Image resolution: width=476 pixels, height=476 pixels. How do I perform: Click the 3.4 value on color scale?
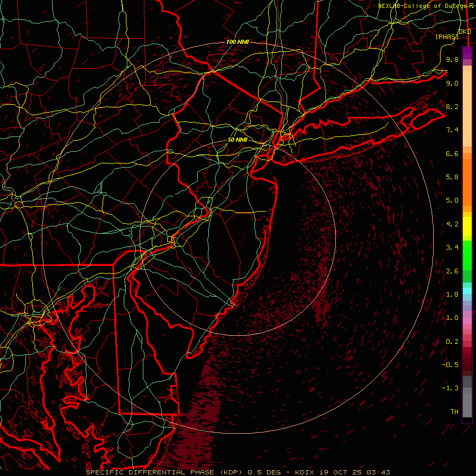click(452, 248)
